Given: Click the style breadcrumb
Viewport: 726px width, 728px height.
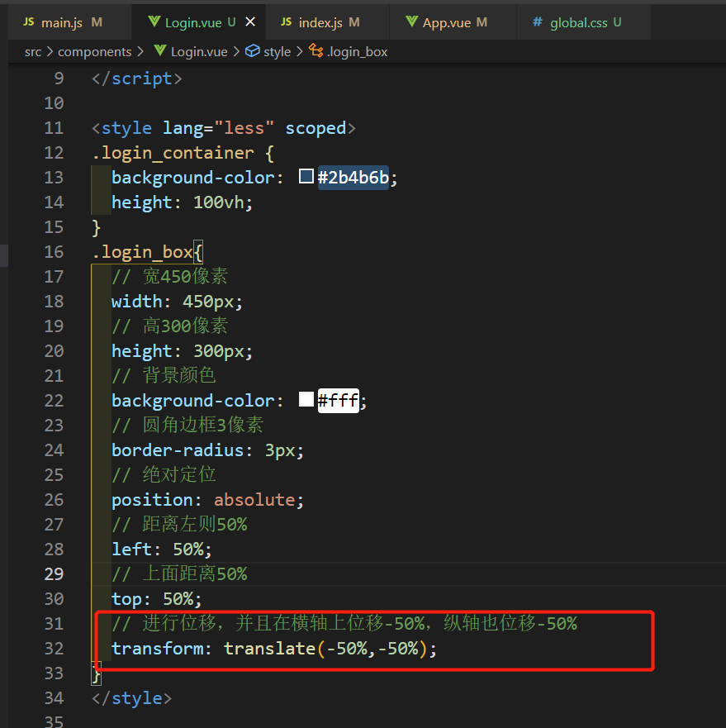Looking at the screenshot, I should tap(278, 51).
